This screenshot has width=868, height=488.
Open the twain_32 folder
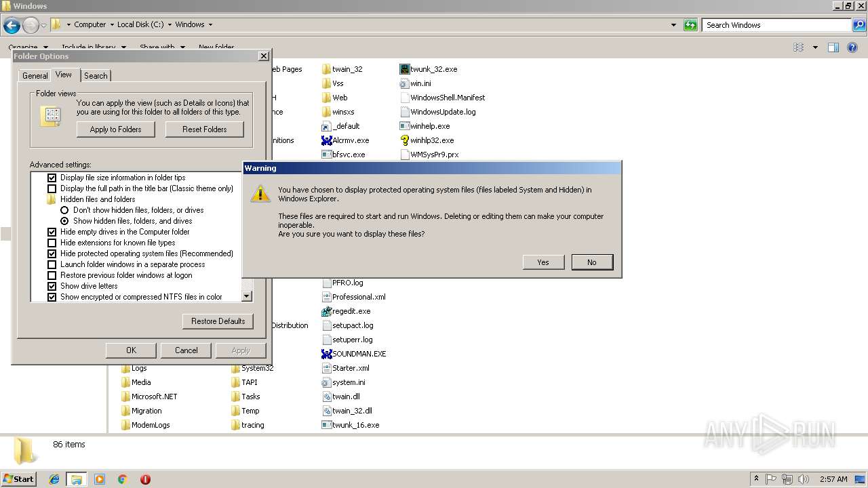point(342,69)
